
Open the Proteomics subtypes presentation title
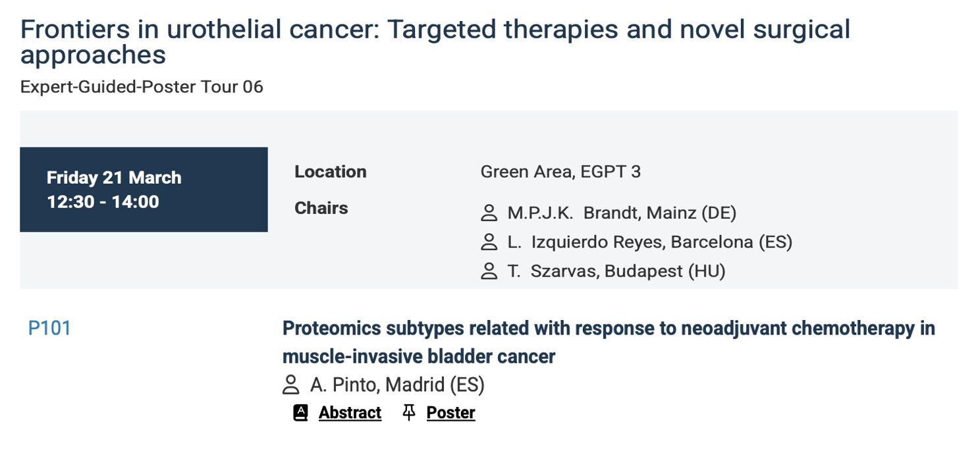(x=609, y=342)
